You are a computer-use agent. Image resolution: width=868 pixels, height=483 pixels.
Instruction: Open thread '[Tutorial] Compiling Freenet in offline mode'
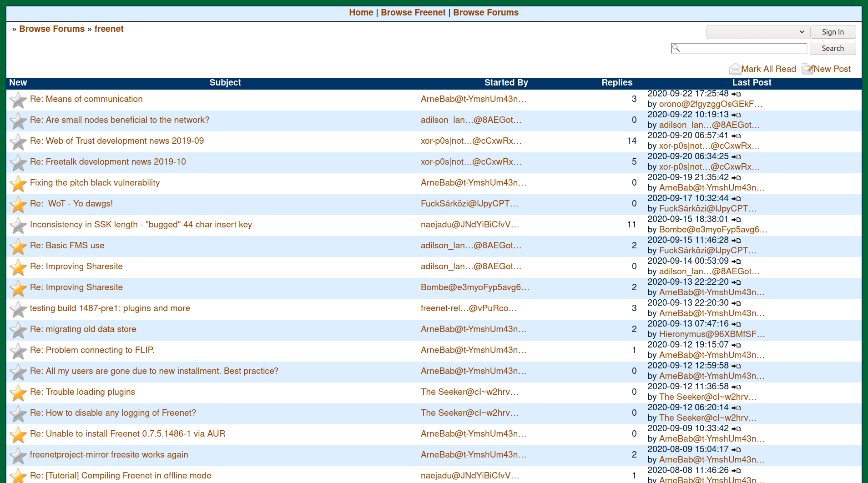[121, 476]
